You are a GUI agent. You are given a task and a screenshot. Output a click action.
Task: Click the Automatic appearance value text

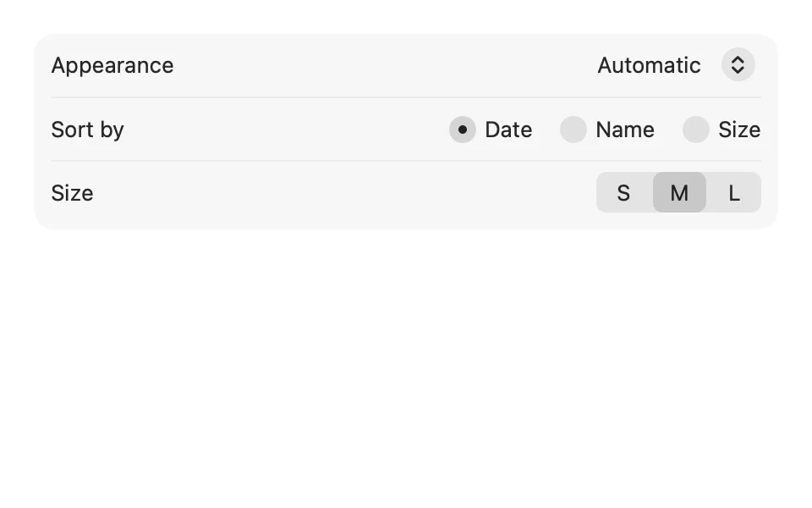(649, 65)
